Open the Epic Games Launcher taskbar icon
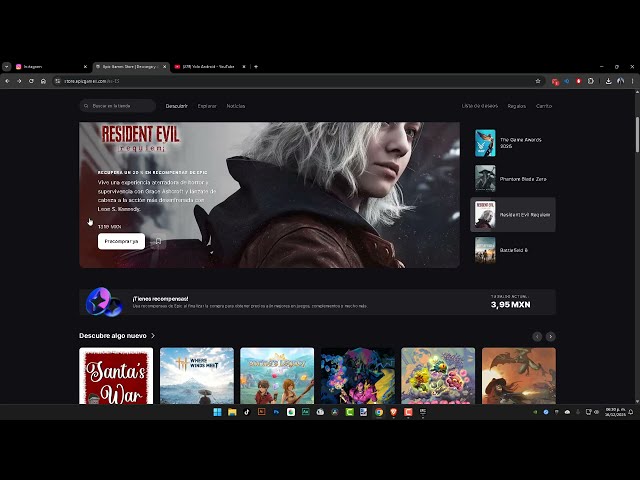640x480 pixels. (x=423, y=412)
